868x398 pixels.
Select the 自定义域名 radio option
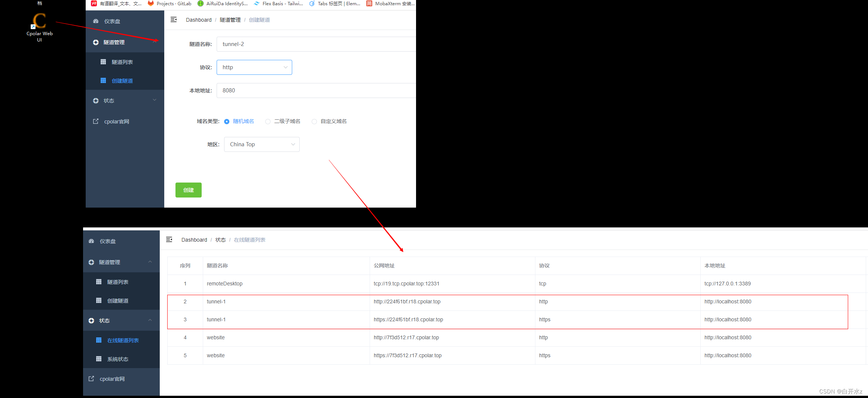(x=314, y=121)
